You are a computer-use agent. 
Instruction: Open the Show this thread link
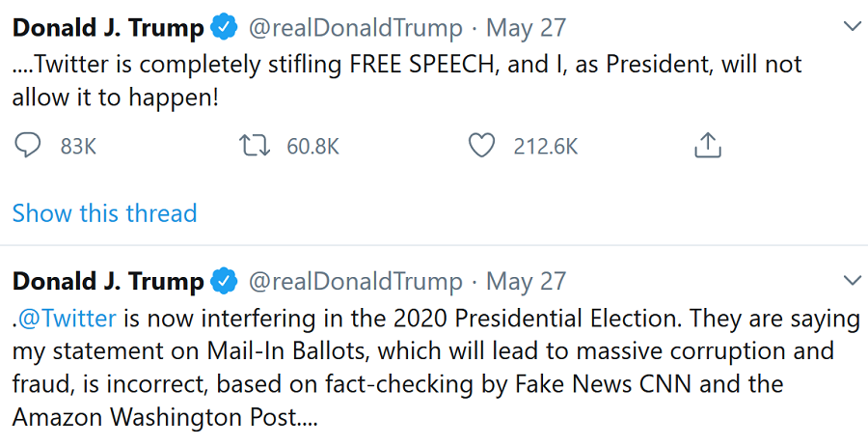pyautogui.click(x=104, y=213)
